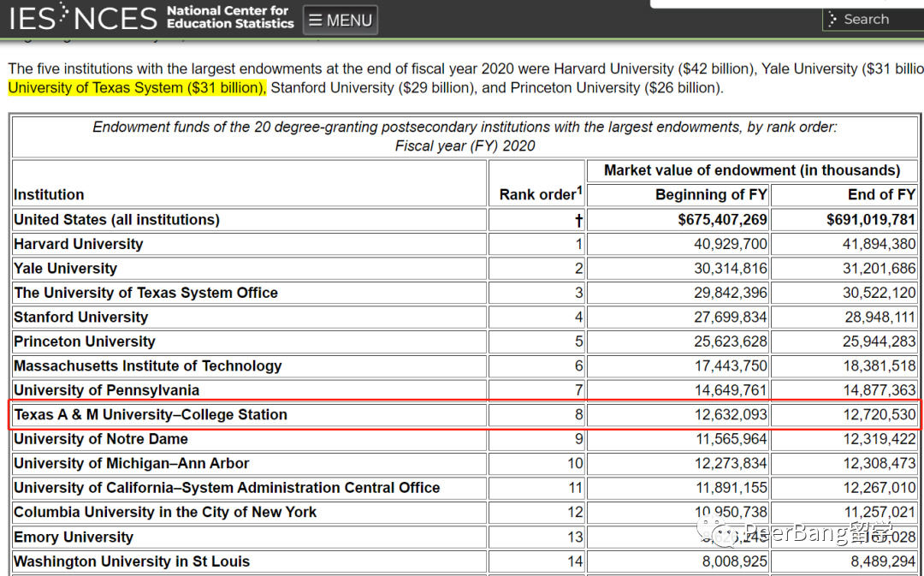Image resolution: width=924 pixels, height=576 pixels.
Task: Click the End of FY column header
Action: click(x=881, y=194)
